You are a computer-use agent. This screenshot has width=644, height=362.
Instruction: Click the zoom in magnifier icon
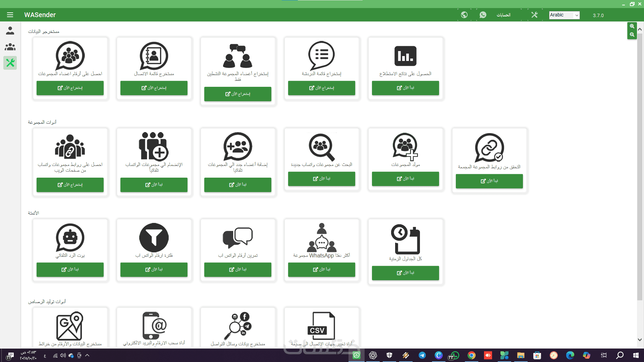pyautogui.click(x=632, y=26)
